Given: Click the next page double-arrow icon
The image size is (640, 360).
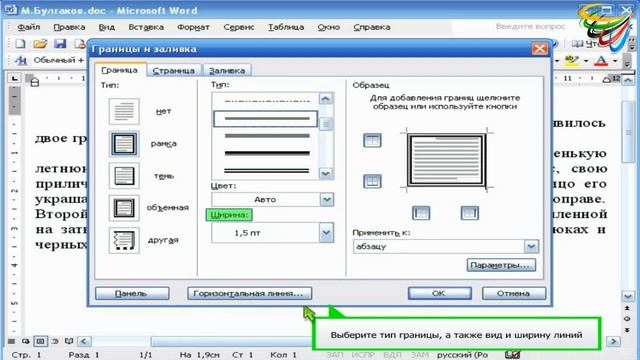Looking at the screenshot, I should click(x=627, y=329).
